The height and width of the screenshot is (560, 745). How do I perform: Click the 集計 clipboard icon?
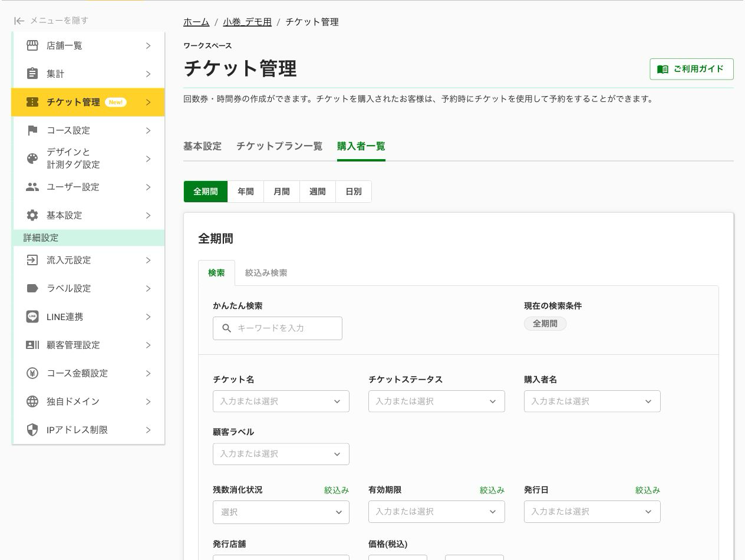tap(32, 74)
